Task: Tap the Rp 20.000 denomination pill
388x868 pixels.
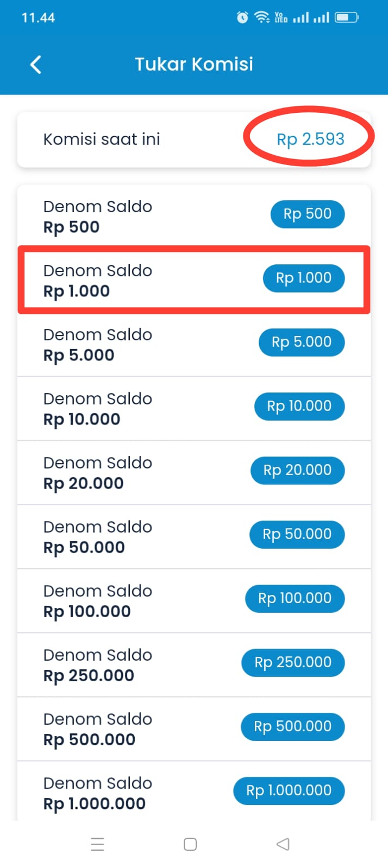Action: (x=297, y=470)
